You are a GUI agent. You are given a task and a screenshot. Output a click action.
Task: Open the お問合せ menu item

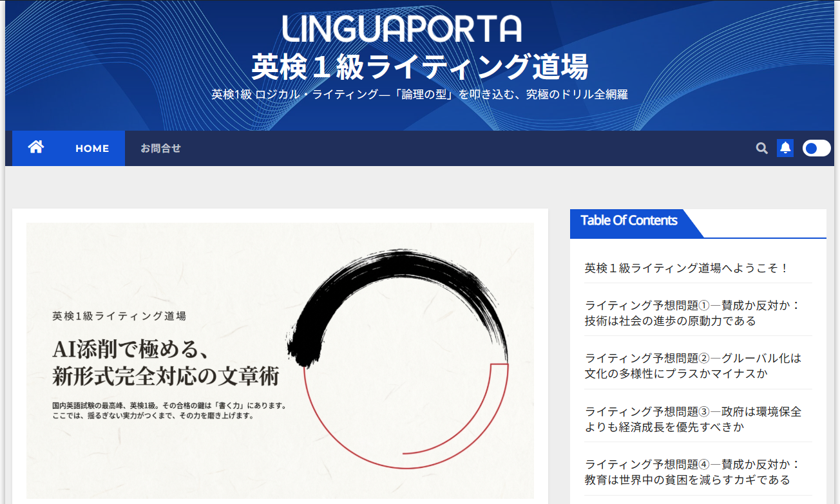pyautogui.click(x=160, y=149)
